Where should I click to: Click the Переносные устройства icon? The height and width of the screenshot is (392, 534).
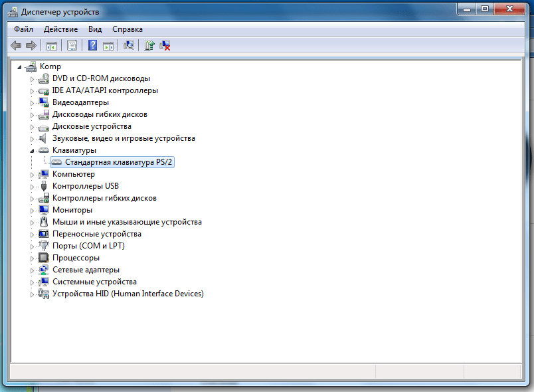44,234
